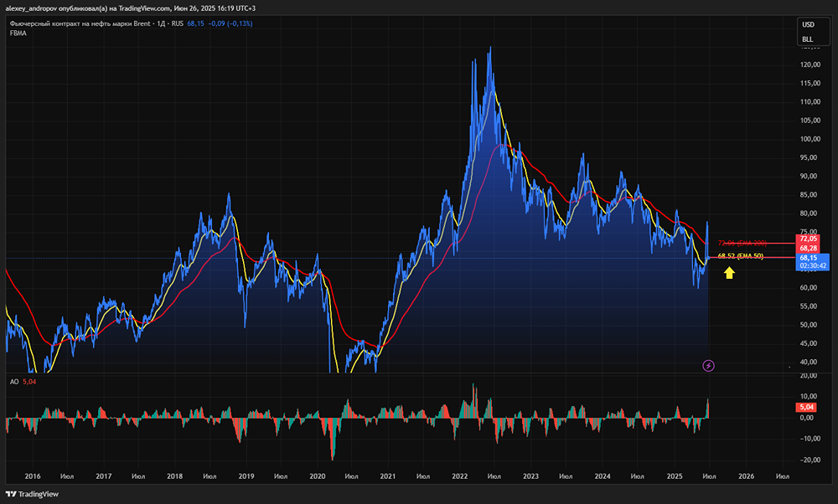The image size is (838, 504).
Task: Click the yellow up arrow marker
Action: (730, 271)
